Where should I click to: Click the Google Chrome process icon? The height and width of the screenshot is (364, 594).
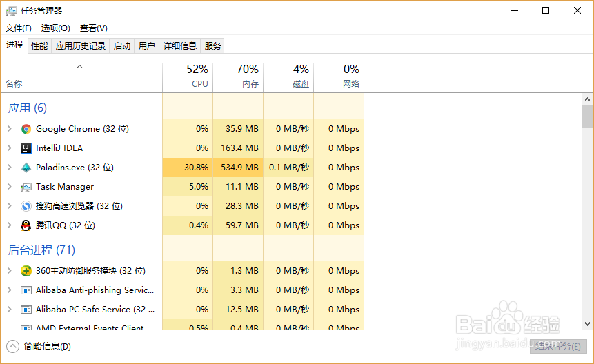pyautogui.click(x=26, y=129)
